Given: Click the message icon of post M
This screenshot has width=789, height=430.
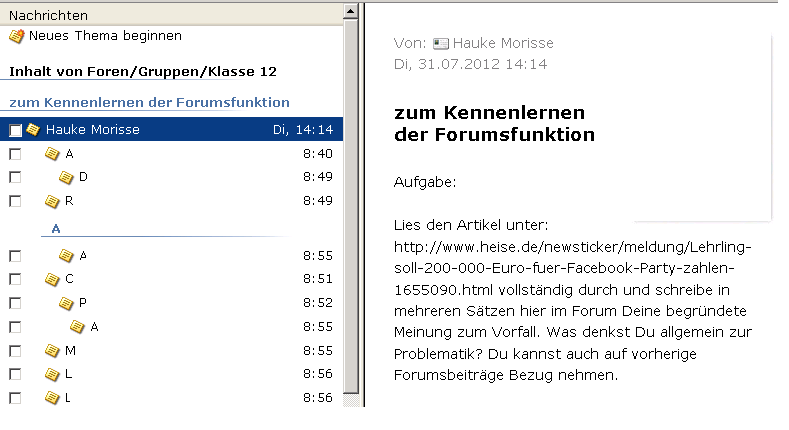Looking at the screenshot, I should tap(52, 350).
